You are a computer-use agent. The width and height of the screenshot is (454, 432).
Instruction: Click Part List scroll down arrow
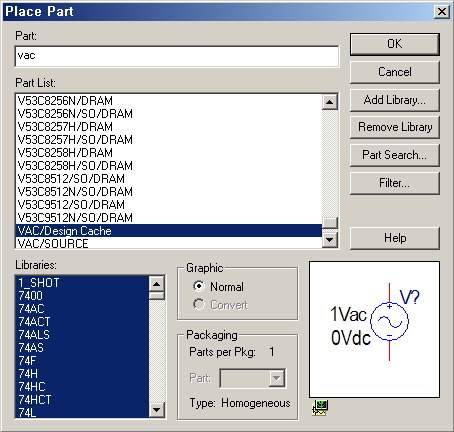[330, 239]
